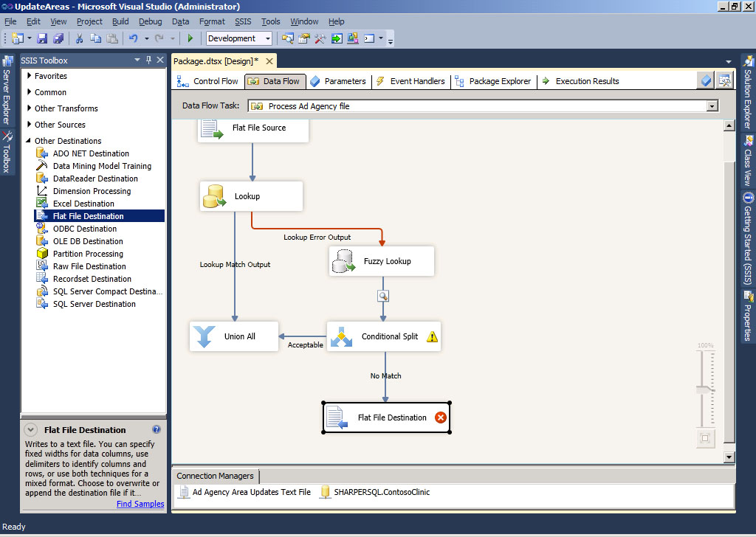The width and height of the screenshot is (756, 537).
Task: Click the zoom slider handle on the canvas
Action: [705, 389]
